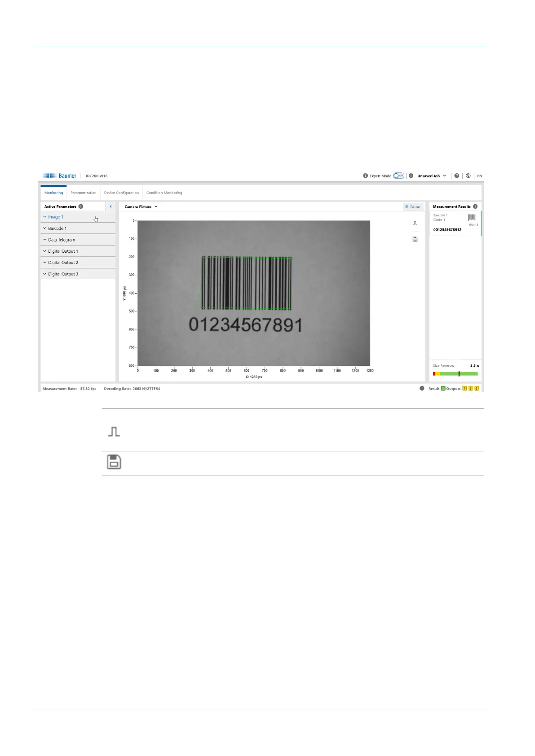This screenshot has width=535, height=756.
Task: Open the Condition Monitoring tab
Action: [x=164, y=193]
